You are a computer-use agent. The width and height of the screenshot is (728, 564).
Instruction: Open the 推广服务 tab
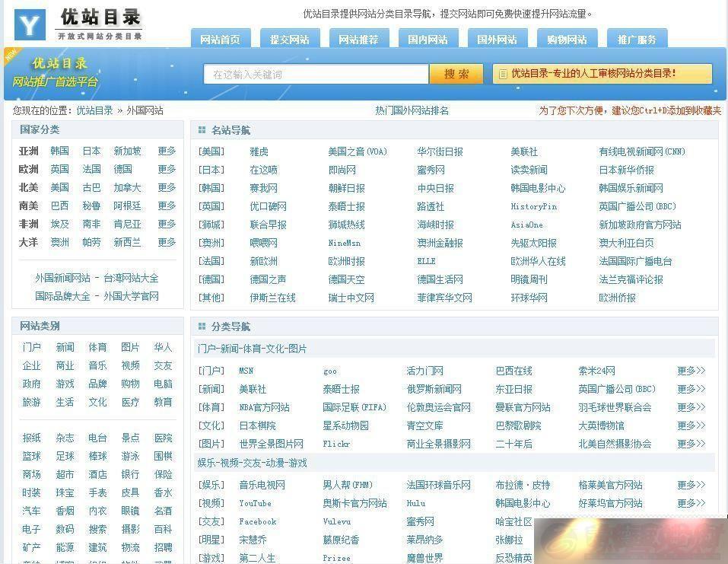tap(637, 39)
